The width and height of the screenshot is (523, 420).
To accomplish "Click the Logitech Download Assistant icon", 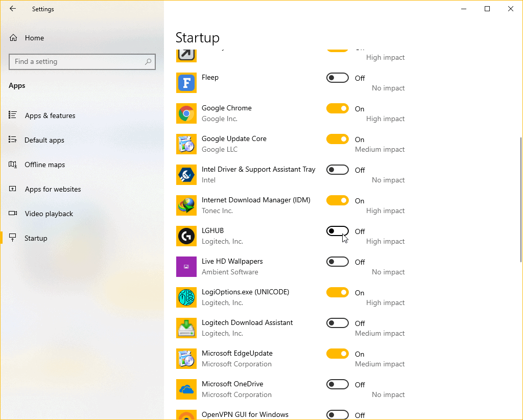I will tap(186, 328).
